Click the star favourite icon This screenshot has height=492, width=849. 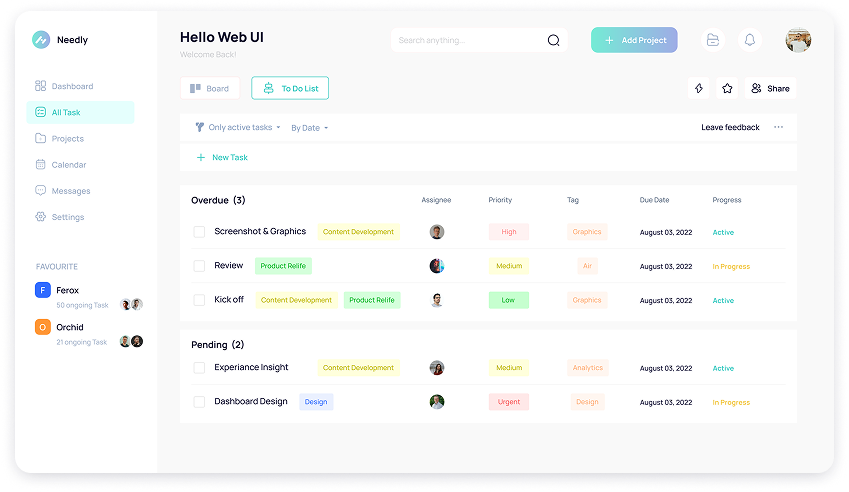point(727,88)
